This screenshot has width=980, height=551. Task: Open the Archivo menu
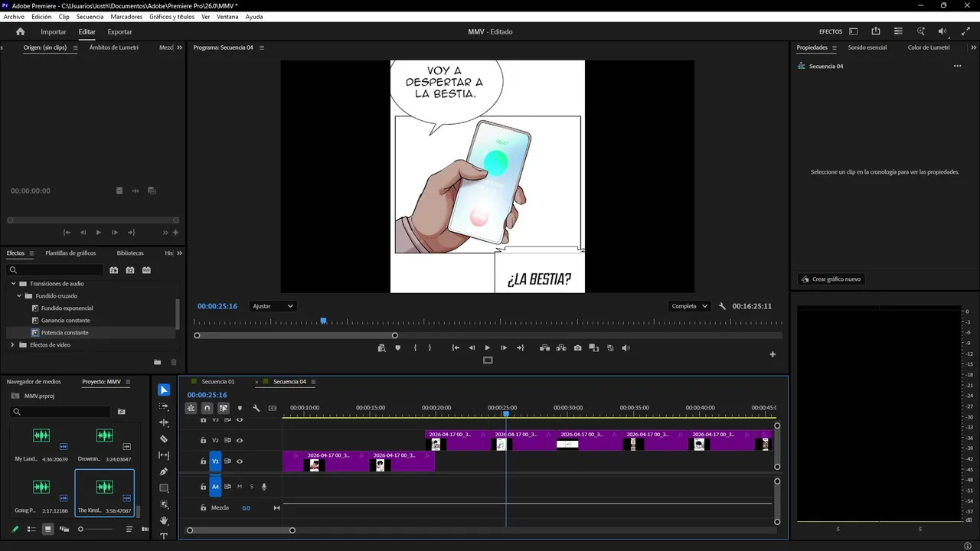[x=14, y=17]
